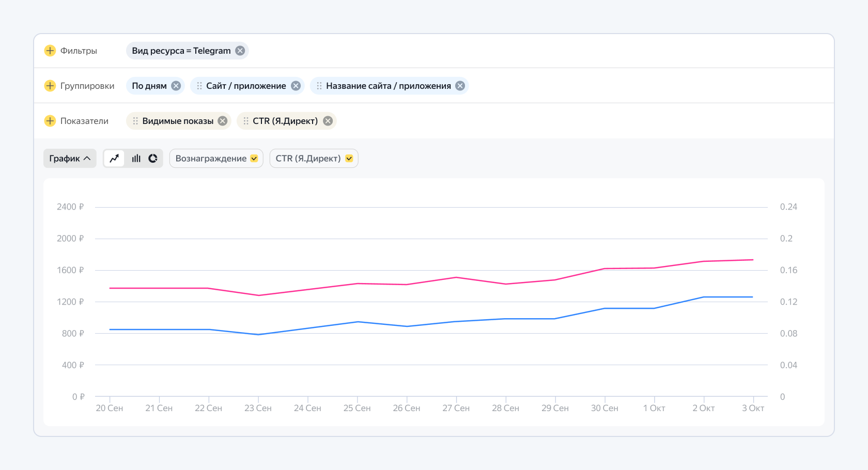Click the plus icon beside Показатели
Image resolution: width=868 pixels, height=470 pixels.
click(x=50, y=121)
